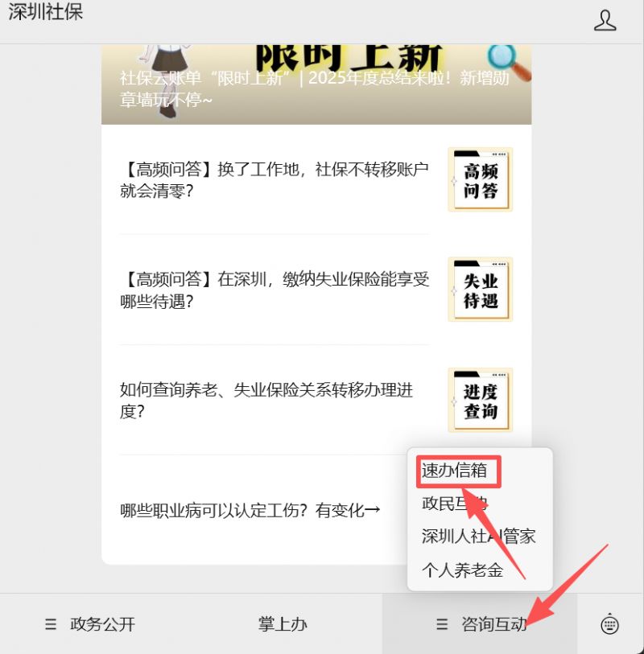Open article 如何查询养老、失业保险关系转移办理进度
Screen dimensions: 644x654
point(316,401)
